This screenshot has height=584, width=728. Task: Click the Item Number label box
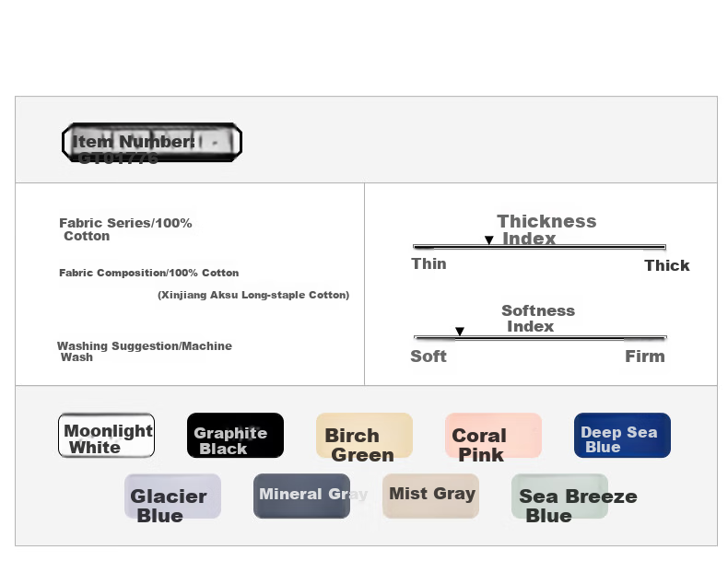click(152, 142)
